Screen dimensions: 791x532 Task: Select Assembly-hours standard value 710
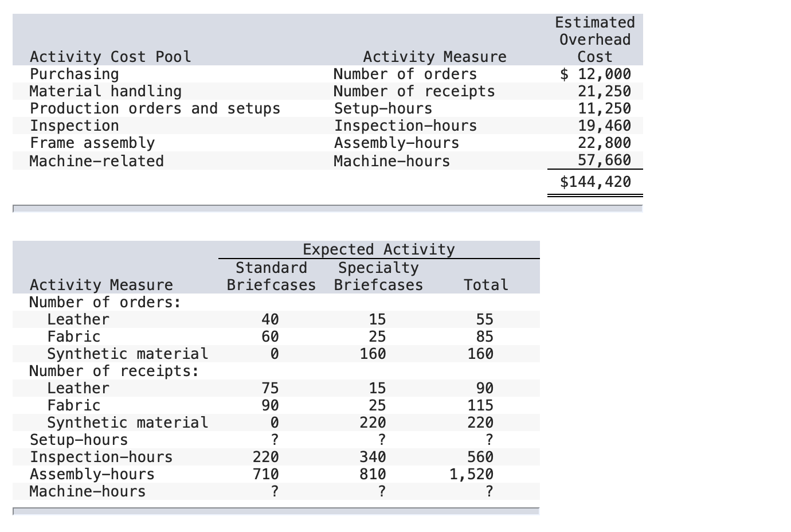266,474
